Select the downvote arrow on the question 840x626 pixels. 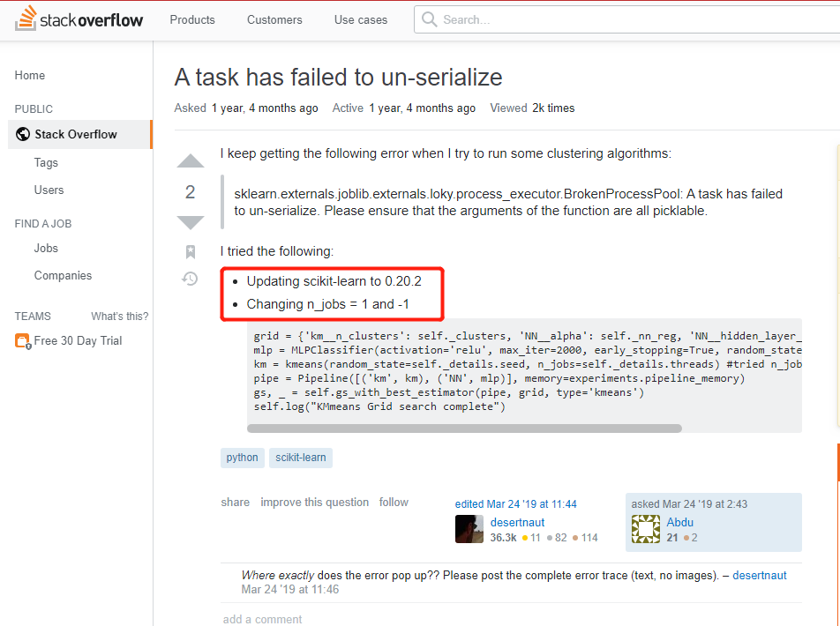(190, 221)
